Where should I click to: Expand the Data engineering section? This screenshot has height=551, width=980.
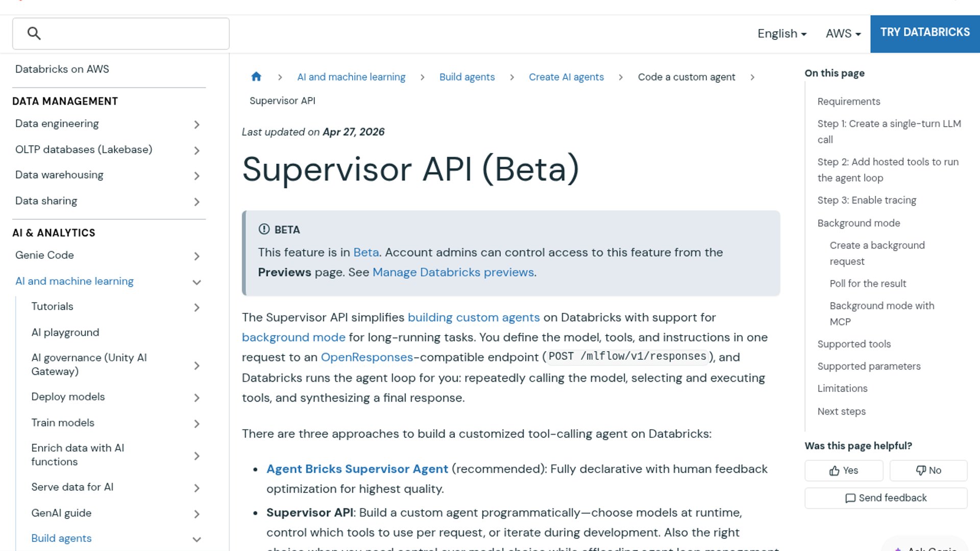[197, 124]
